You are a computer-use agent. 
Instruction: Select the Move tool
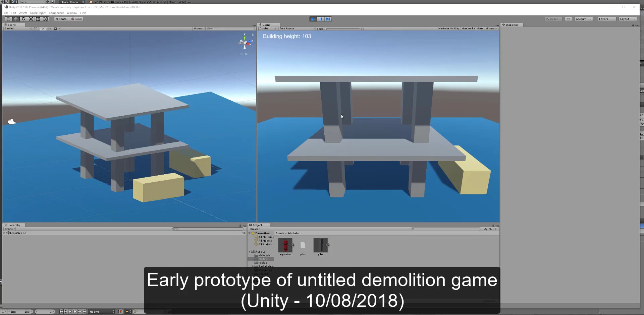(x=16, y=19)
